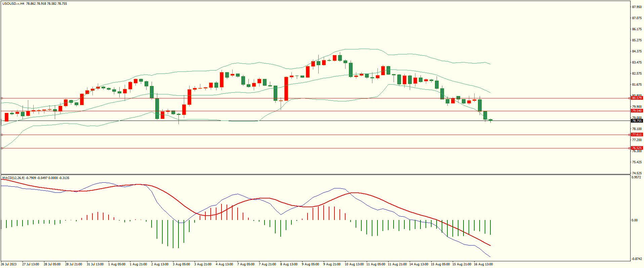
Task: Click the 80.579 red price level label
Action: tap(637, 98)
